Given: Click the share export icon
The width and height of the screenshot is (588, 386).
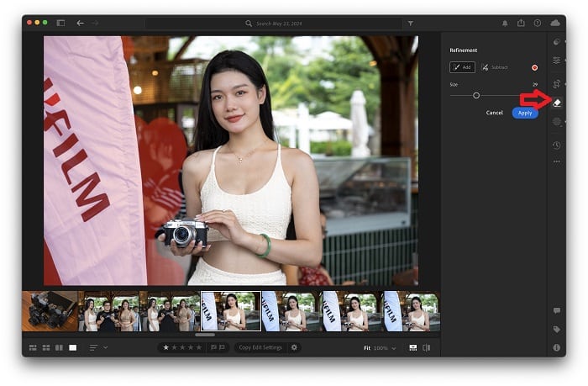Looking at the screenshot, I should [x=521, y=23].
